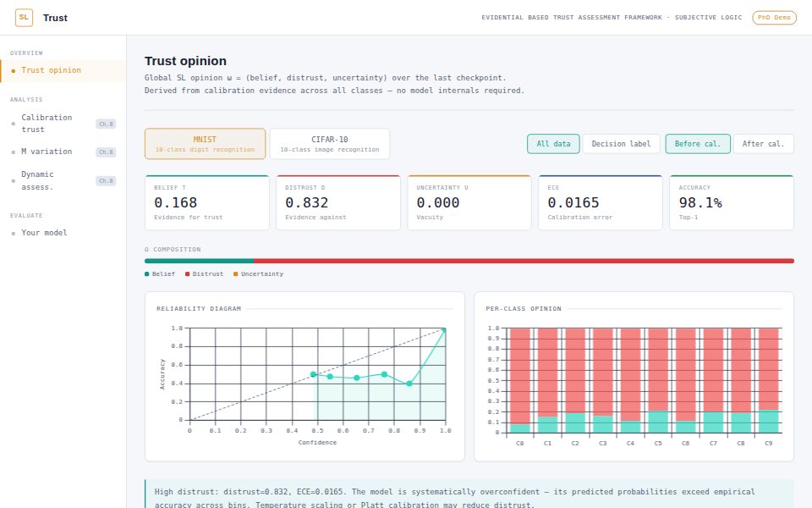Toggle the Decision label filter
Image resolution: width=812 pixels, height=508 pixels.
621,144
